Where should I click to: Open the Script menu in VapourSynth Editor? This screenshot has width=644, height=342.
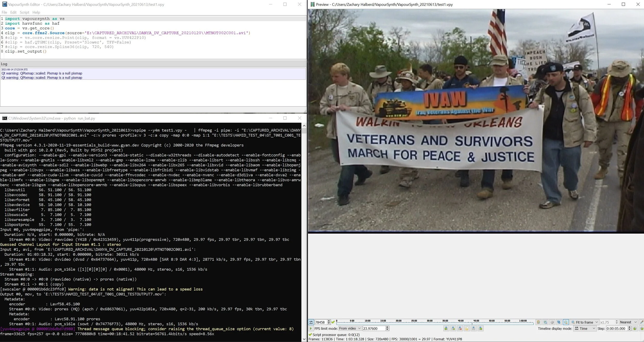pos(24,12)
